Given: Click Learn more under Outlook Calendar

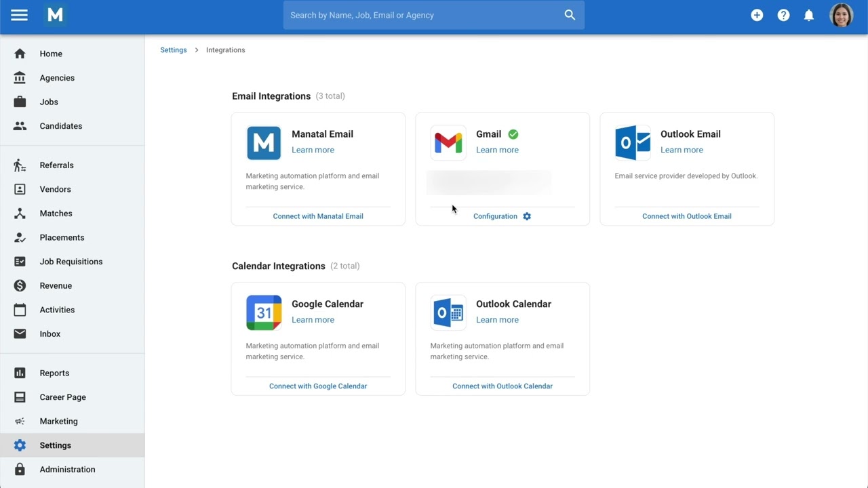Looking at the screenshot, I should (497, 320).
